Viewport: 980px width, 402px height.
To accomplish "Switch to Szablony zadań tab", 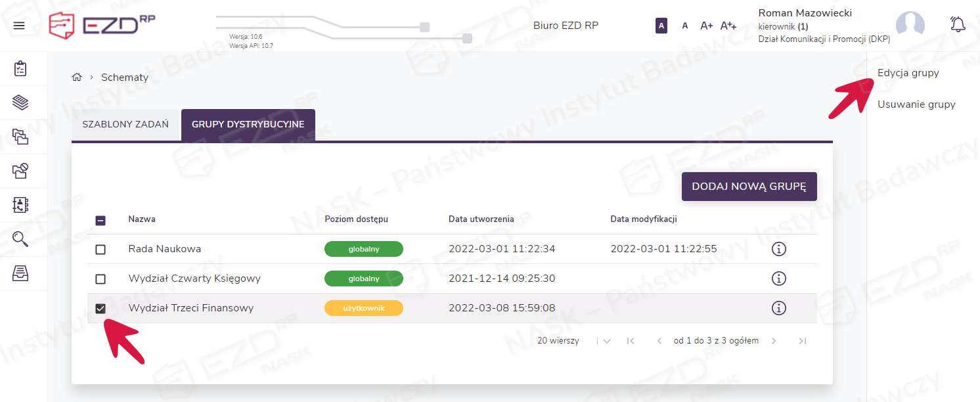I will (125, 124).
